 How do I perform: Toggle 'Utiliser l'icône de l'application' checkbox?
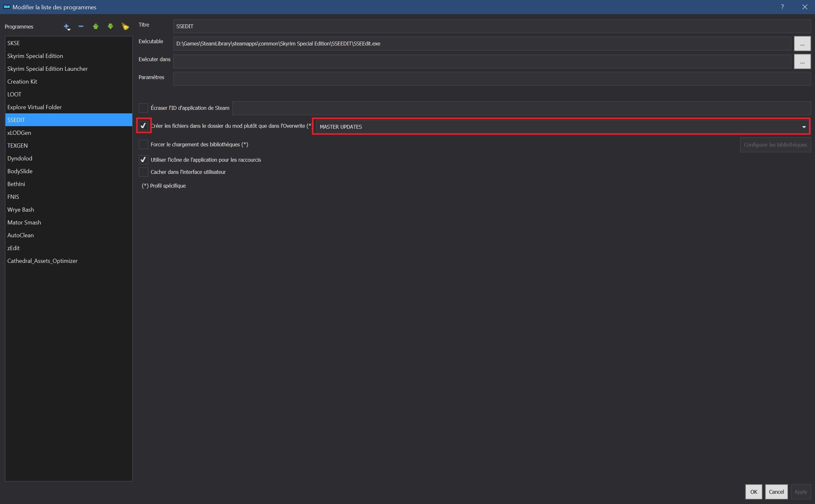coord(143,160)
